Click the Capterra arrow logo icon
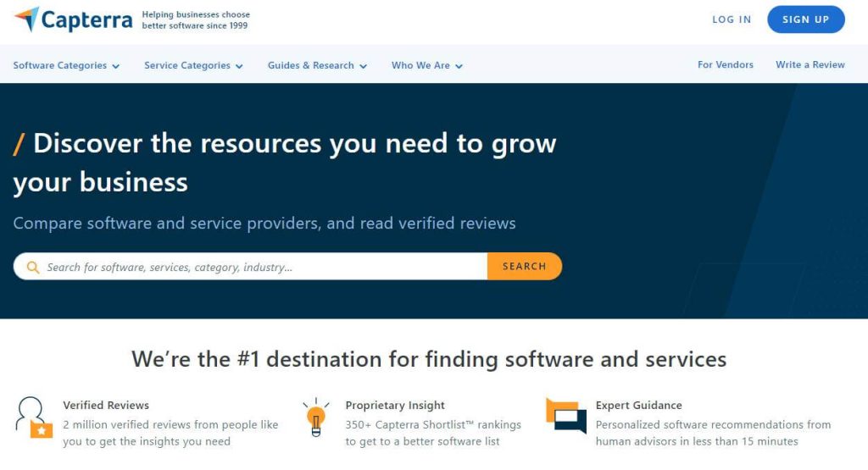The image size is (868, 470). (26, 19)
